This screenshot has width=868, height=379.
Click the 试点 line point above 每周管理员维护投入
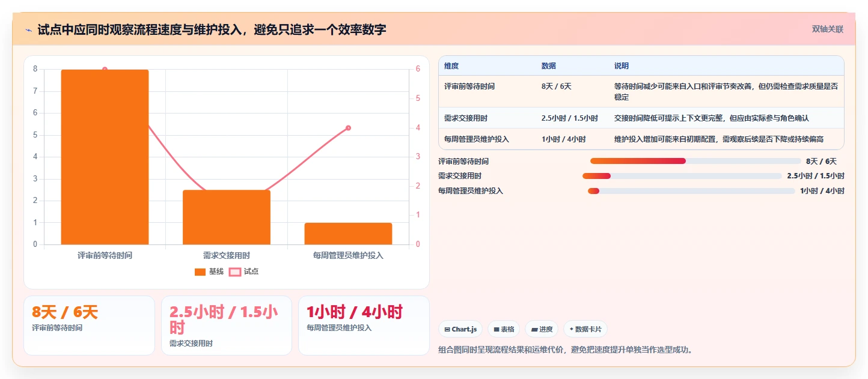tap(348, 128)
